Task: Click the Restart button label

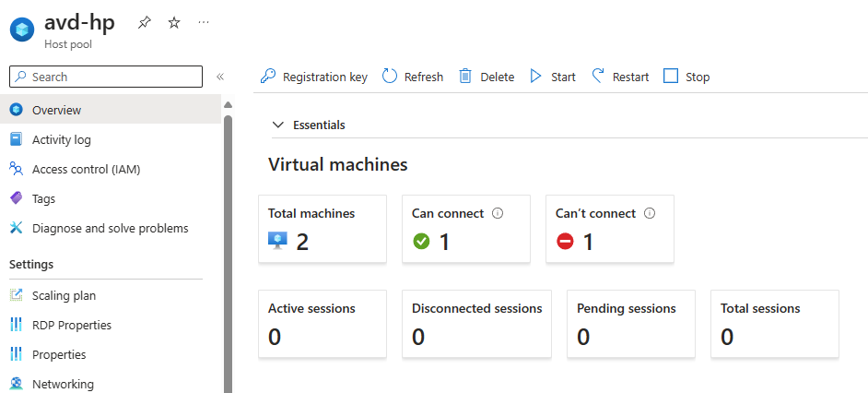Action: (630, 77)
